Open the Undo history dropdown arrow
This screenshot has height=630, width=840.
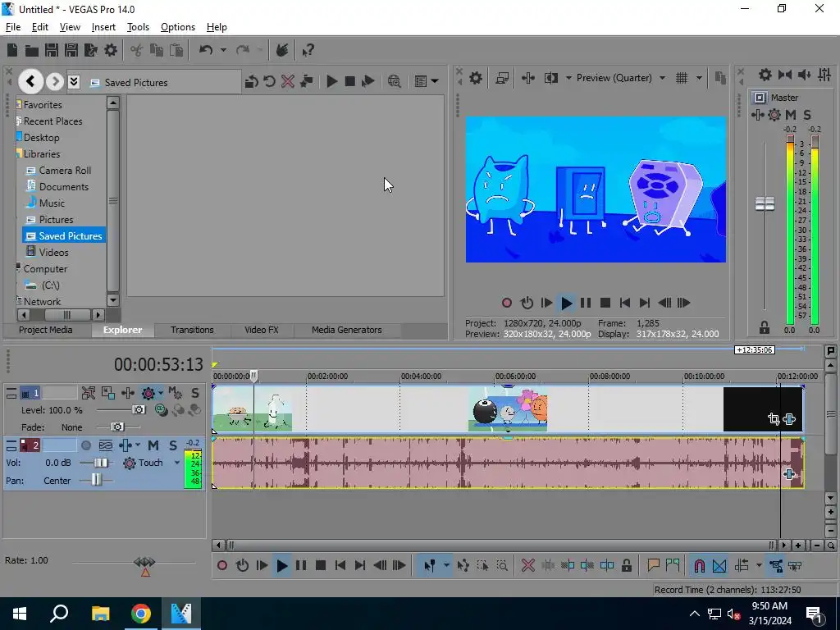point(223,50)
